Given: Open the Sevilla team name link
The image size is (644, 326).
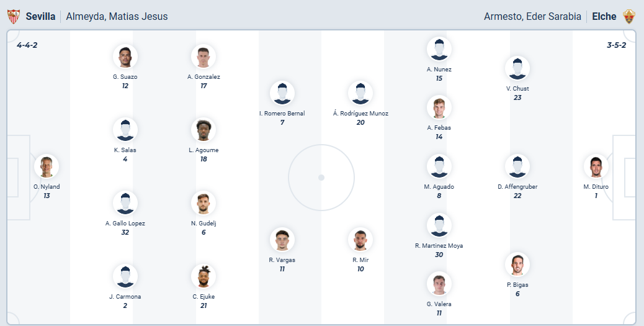Looking at the screenshot, I should click(x=40, y=17).
